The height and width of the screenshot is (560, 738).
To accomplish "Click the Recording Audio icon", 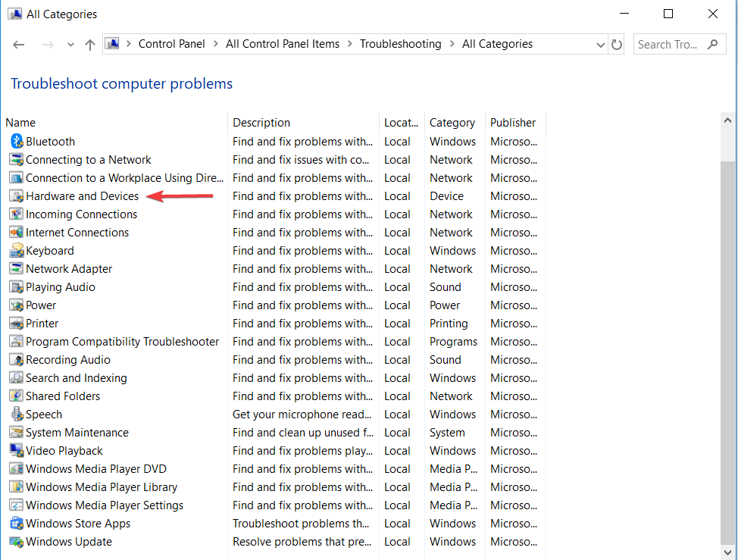I will click(x=17, y=359).
